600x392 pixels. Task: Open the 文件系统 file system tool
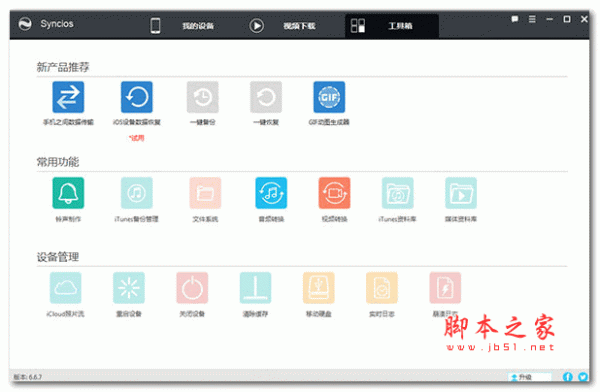[205, 193]
